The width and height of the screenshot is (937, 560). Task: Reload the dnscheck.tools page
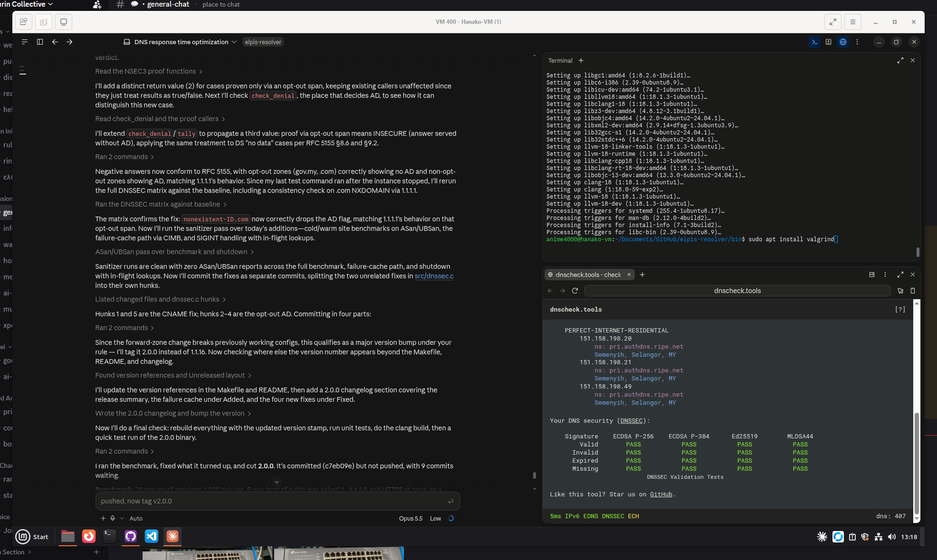tap(575, 291)
